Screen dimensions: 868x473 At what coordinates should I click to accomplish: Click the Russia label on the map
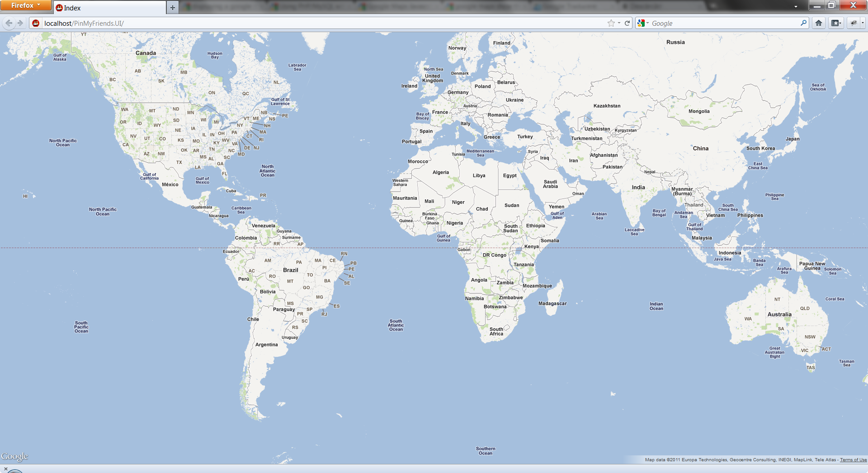click(675, 42)
